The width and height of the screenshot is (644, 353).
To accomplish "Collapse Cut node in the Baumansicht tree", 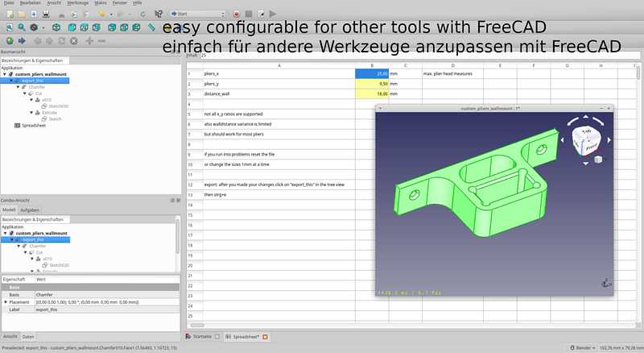I will 25,93.
